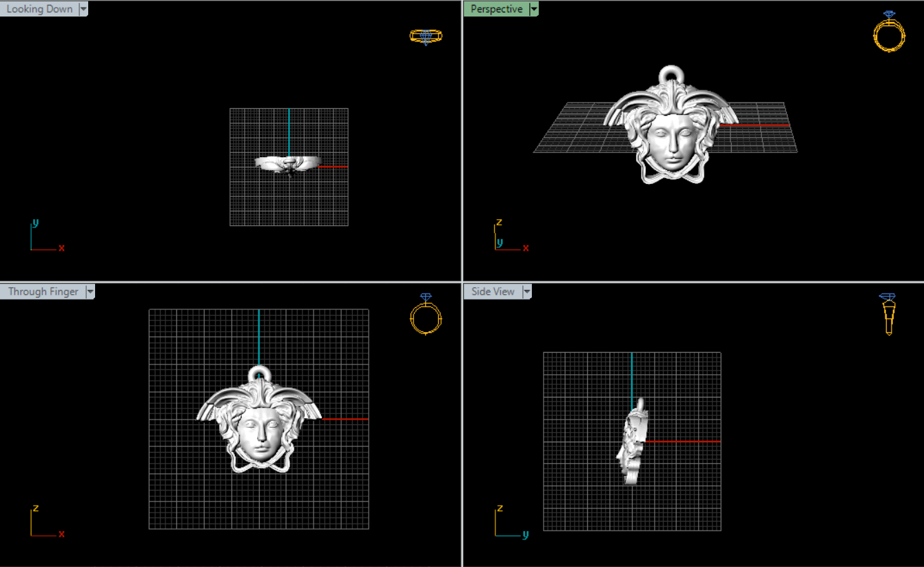Open the Looking Down viewport dropdown arrow

(83, 9)
